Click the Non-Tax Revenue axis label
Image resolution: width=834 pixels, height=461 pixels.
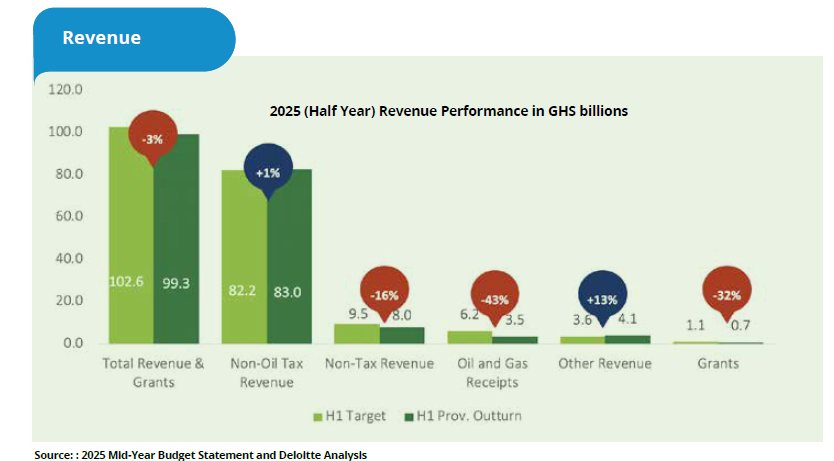point(380,363)
